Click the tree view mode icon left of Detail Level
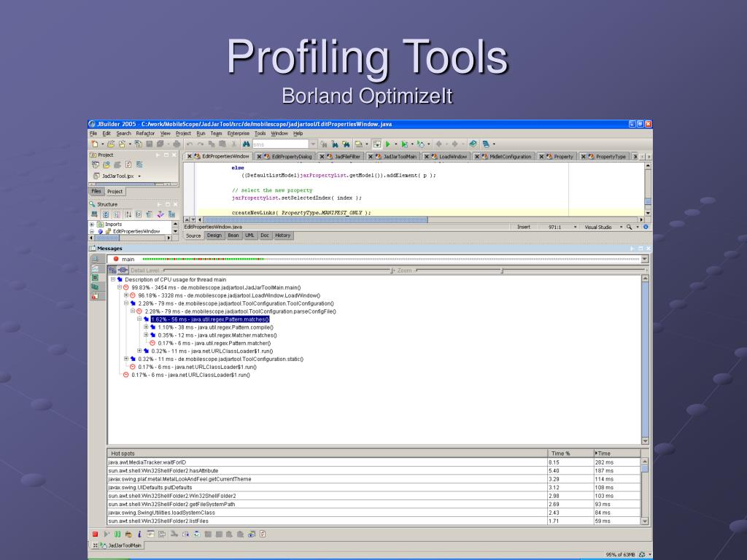The height and width of the screenshot is (560, 747). (x=112, y=270)
